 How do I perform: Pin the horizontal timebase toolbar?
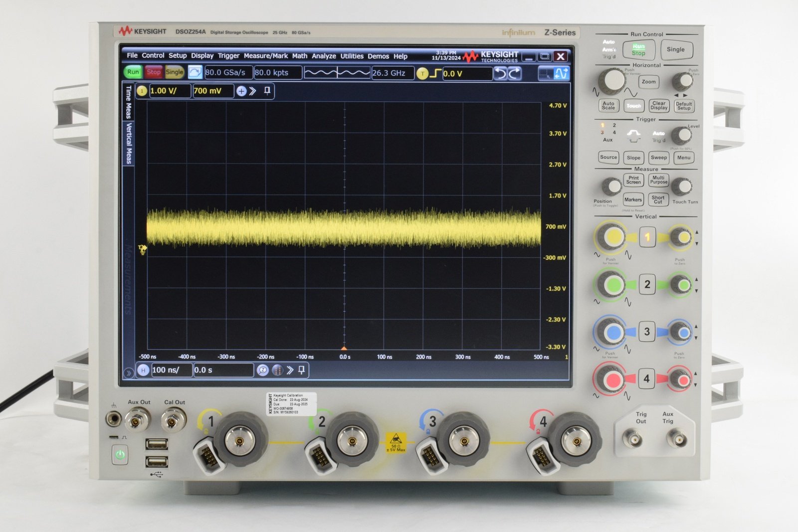tap(302, 369)
